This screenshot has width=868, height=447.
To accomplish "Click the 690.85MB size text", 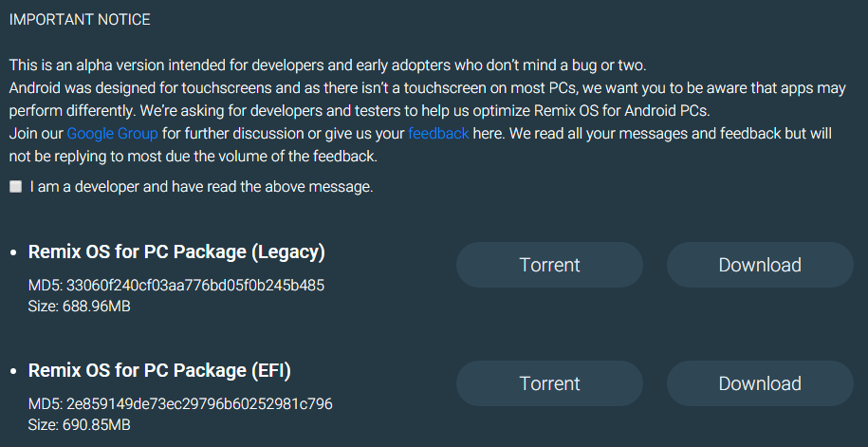I will click(x=80, y=424).
